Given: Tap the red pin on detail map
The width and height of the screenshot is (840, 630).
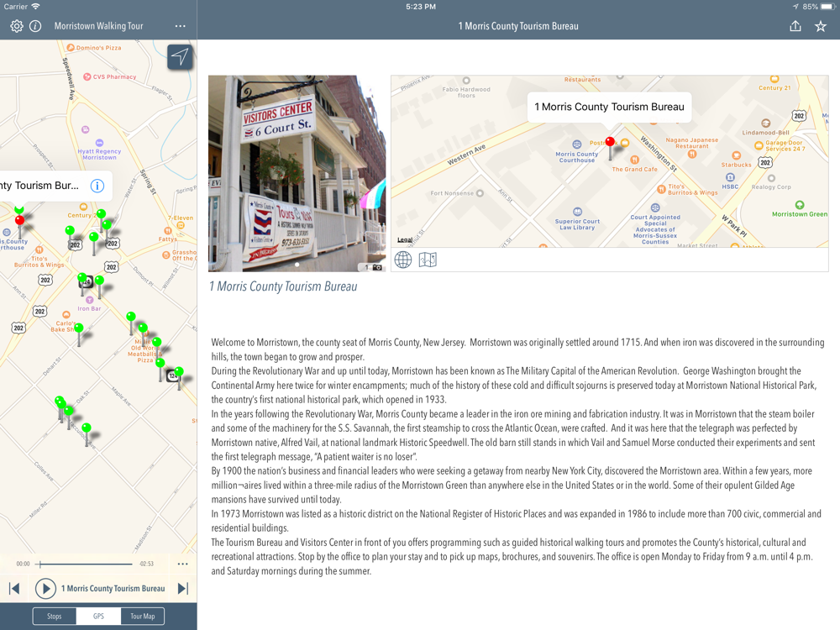Looking at the screenshot, I should (610, 142).
